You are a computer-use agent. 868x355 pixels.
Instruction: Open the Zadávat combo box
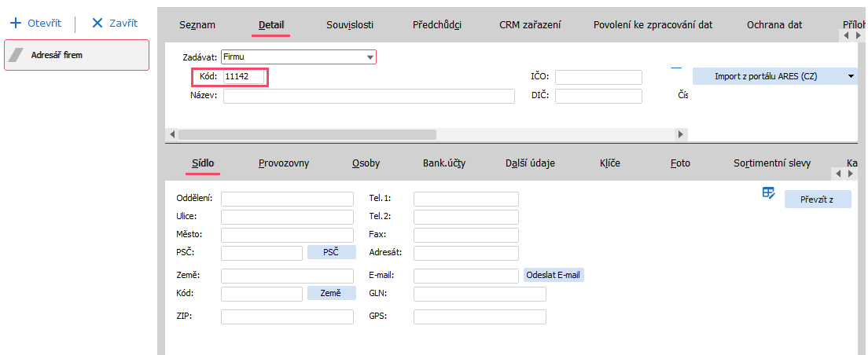pyautogui.click(x=370, y=57)
